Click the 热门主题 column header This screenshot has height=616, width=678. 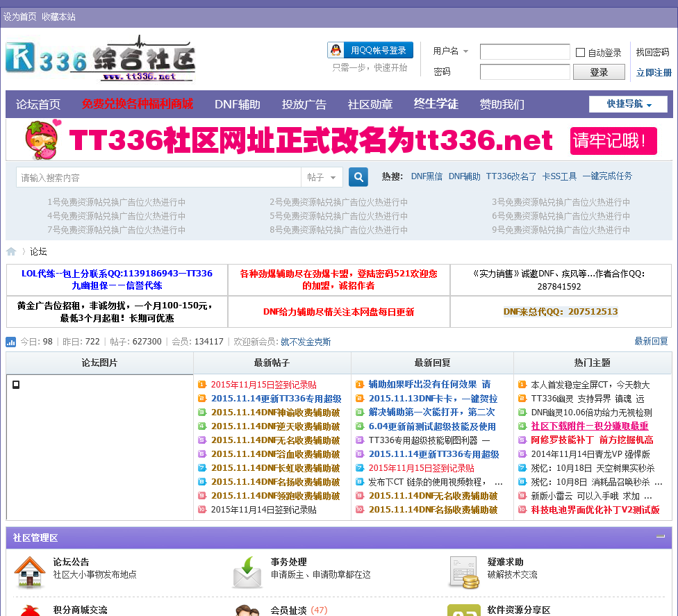click(x=593, y=363)
